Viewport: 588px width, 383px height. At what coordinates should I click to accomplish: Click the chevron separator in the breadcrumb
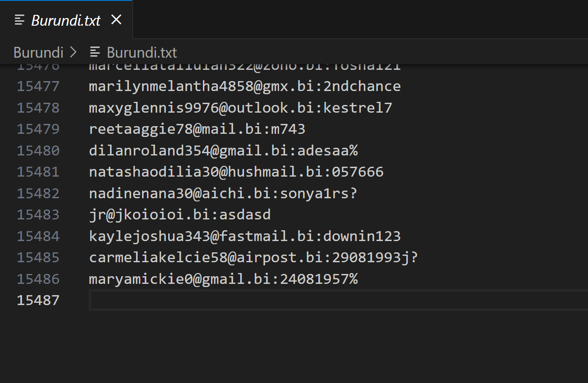73,52
